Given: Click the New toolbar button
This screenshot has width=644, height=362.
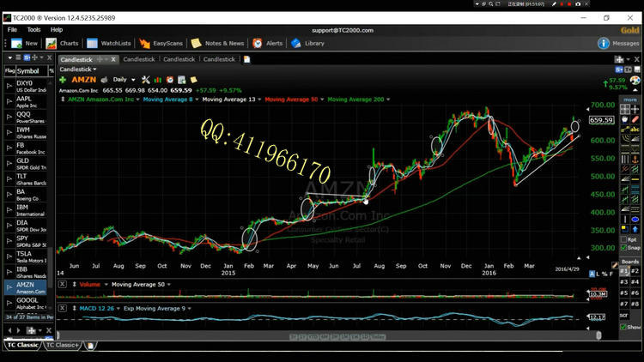Looking at the screenshot, I should click(x=25, y=43).
